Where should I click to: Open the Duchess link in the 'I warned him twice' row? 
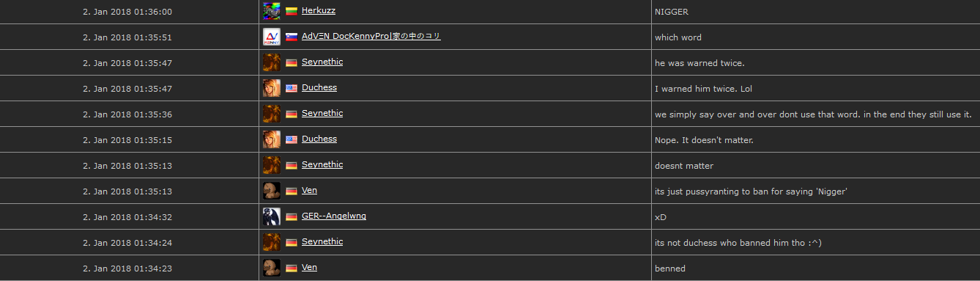319,87
